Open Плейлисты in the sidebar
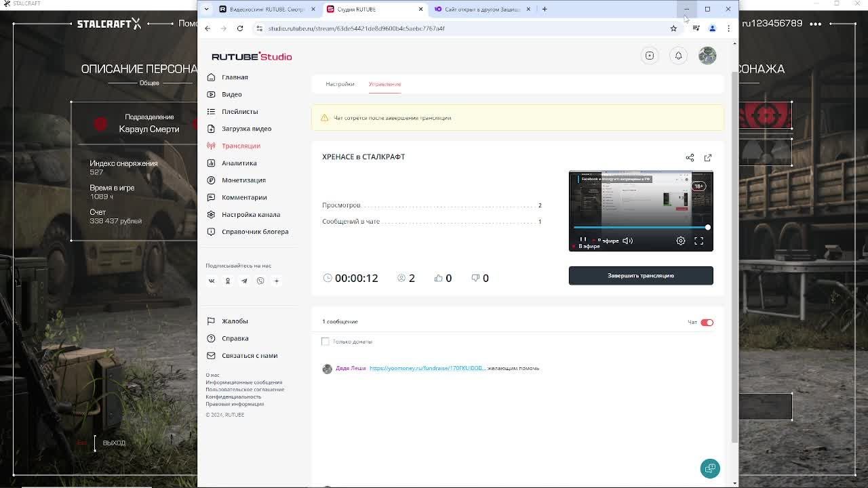This screenshot has height=488, width=868. click(239, 112)
